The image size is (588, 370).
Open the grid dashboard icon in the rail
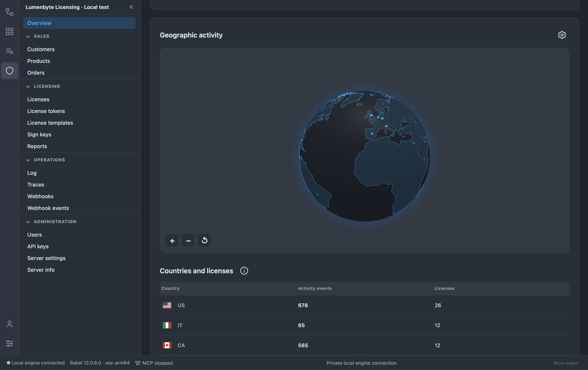point(10,32)
